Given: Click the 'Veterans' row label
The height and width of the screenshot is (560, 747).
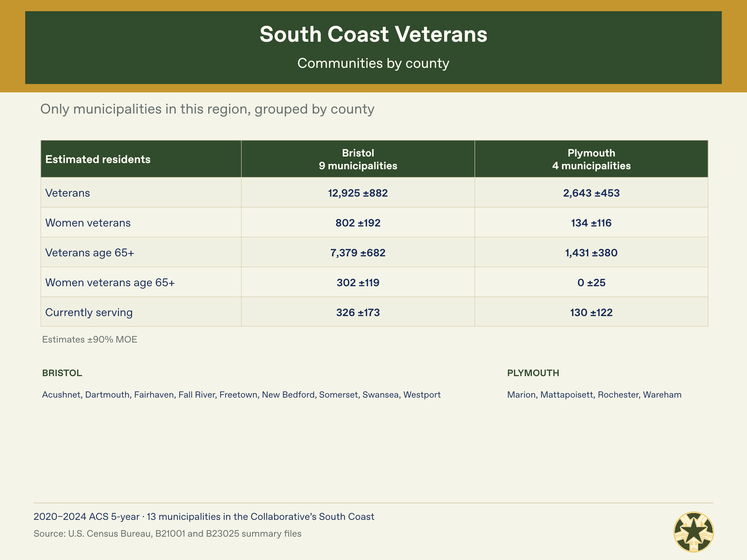Looking at the screenshot, I should [68, 193].
